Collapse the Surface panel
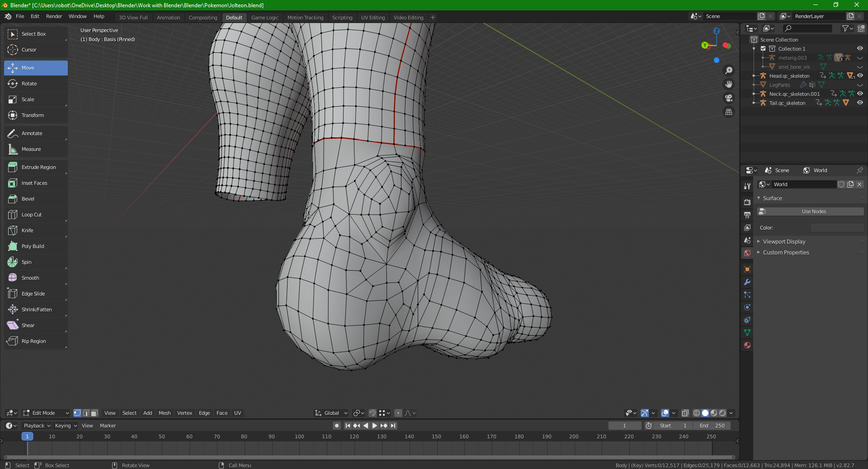This screenshot has width=868, height=469. coord(772,198)
